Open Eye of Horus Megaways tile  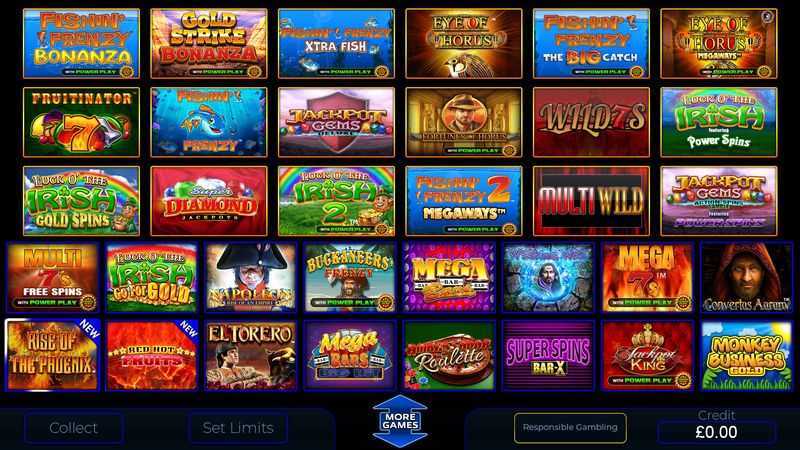(x=719, y=43)
